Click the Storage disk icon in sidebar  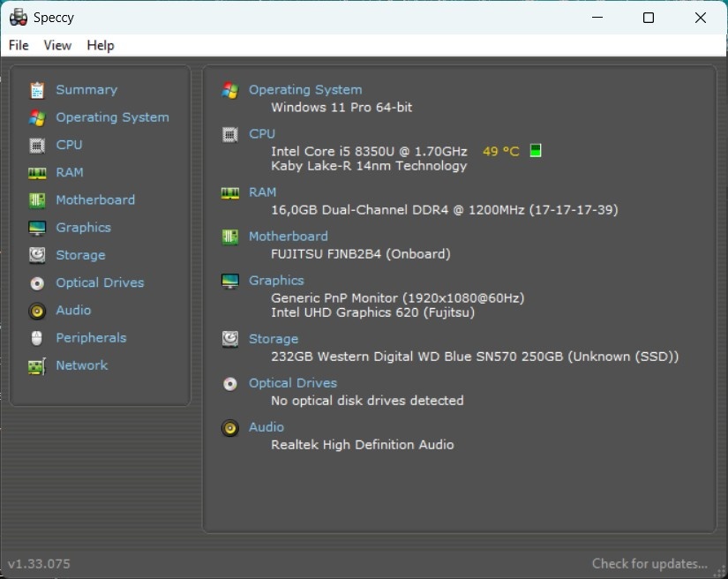[x=36, y=254]
